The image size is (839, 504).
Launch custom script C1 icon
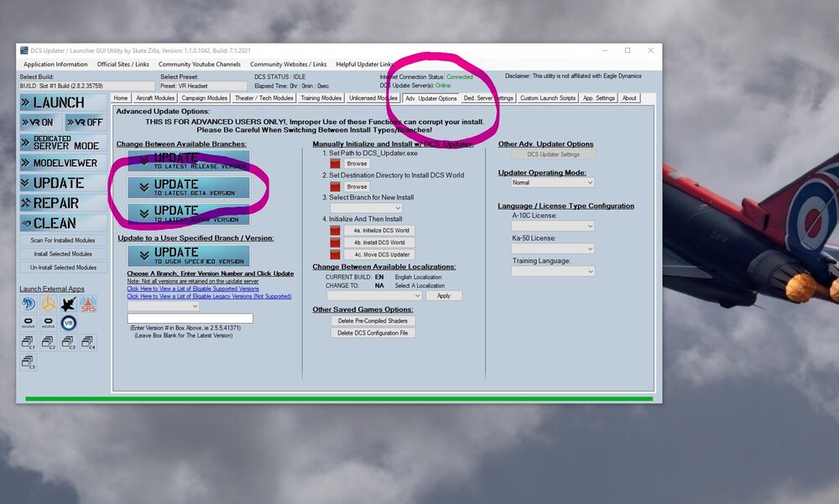(29, 342)
